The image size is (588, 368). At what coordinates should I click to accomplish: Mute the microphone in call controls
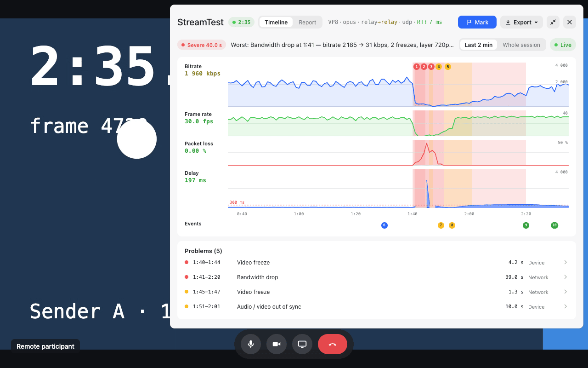coord(251,344)
